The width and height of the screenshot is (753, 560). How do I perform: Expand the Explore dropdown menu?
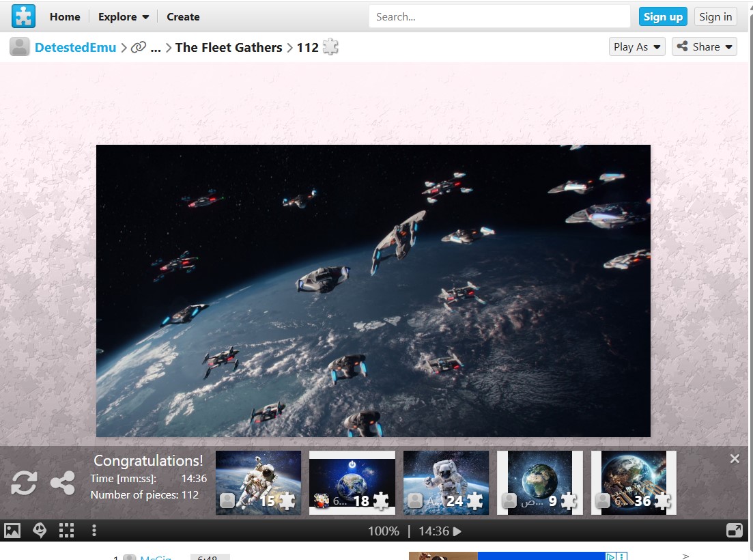pyautogui.click(x=124, y=17)
